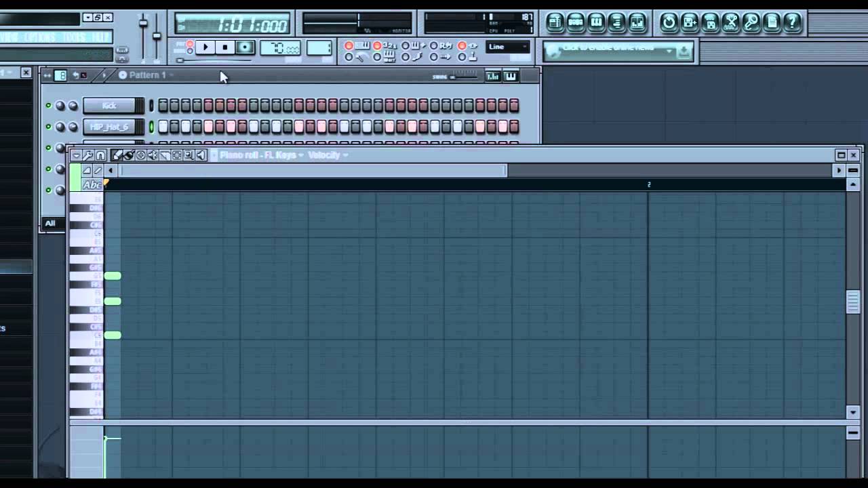Image resolution: width=868 pixels, height=488 pixels.
Task: Toggle the Pattern/Song mode switch
Action: 190,47
